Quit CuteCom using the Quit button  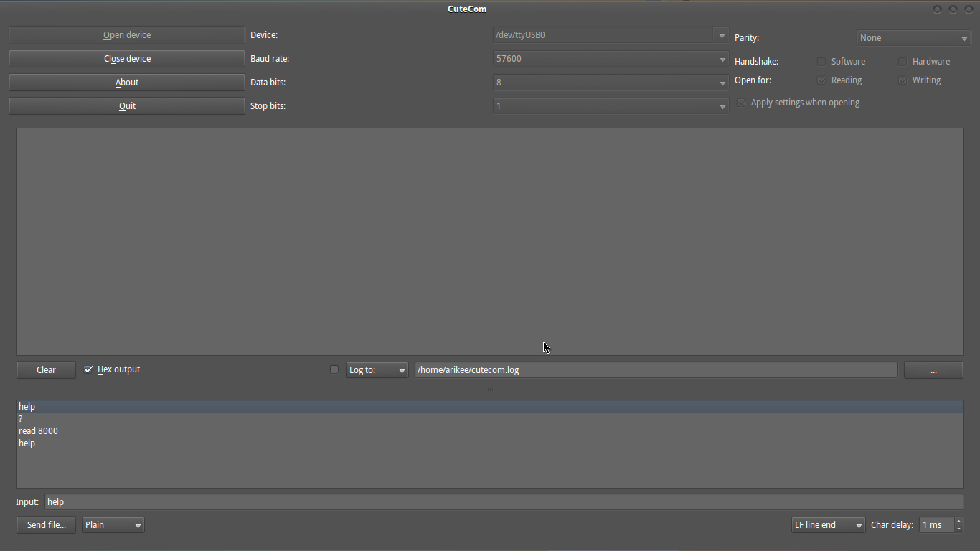click(127, 106)
